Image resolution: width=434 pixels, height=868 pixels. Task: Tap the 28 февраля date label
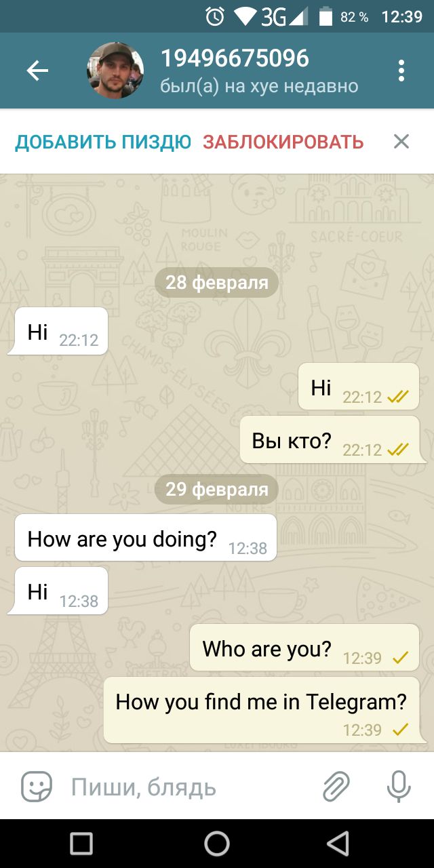pos(217,283)
